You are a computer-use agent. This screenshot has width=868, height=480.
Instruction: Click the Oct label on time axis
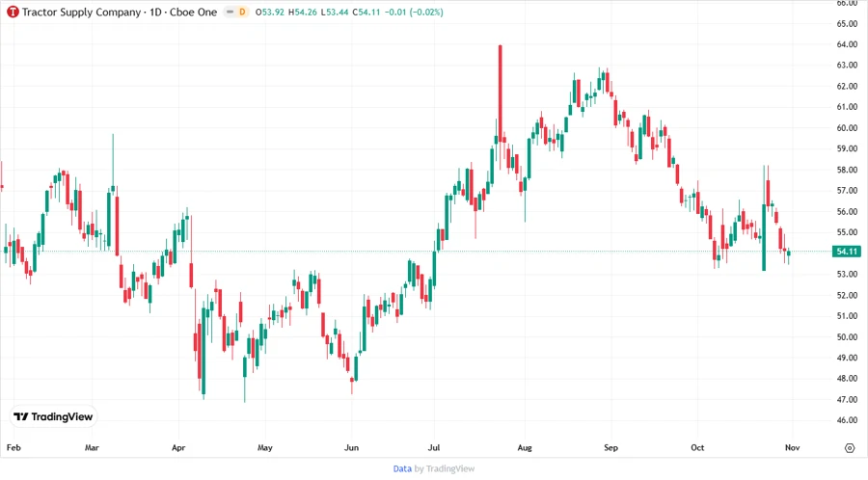[x=697, y=447]
